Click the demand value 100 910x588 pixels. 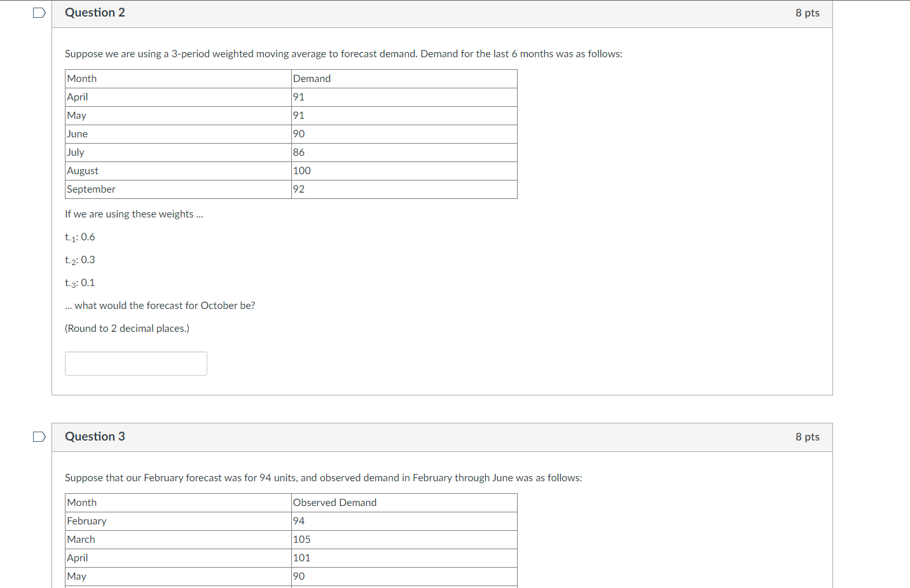302,171
